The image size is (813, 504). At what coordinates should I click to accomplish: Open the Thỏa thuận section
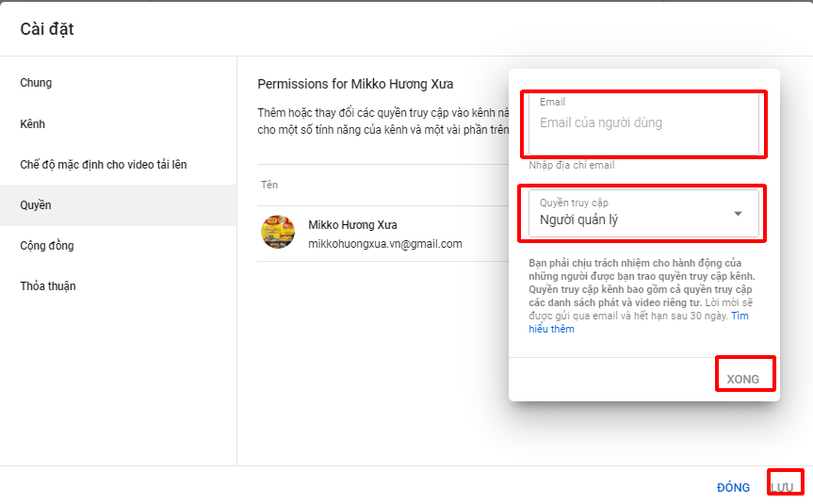point(48,286)
